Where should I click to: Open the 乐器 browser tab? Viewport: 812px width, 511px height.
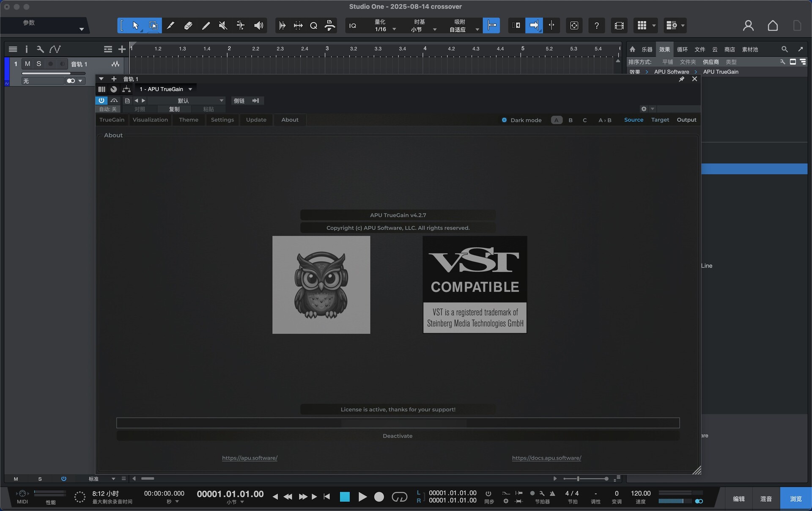coord(647,49)
